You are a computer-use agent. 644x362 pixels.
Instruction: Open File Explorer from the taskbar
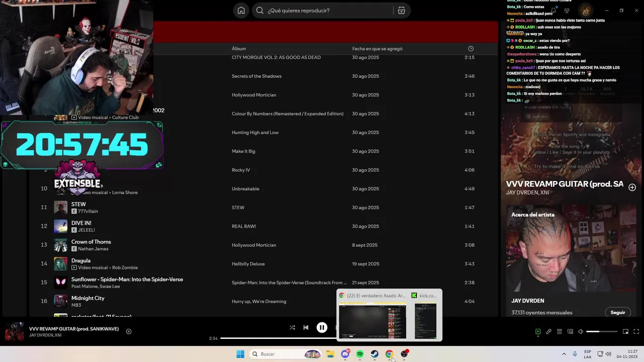(x=330, y=354)
